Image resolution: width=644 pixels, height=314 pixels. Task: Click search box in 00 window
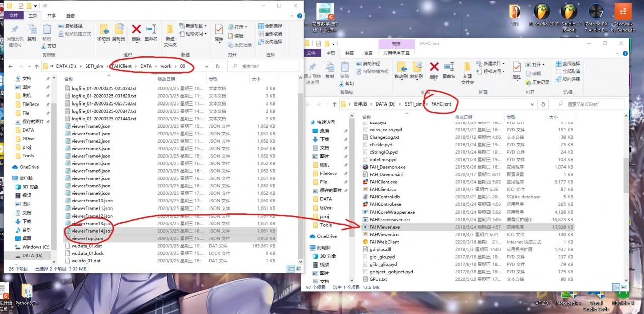pos(263,66)
